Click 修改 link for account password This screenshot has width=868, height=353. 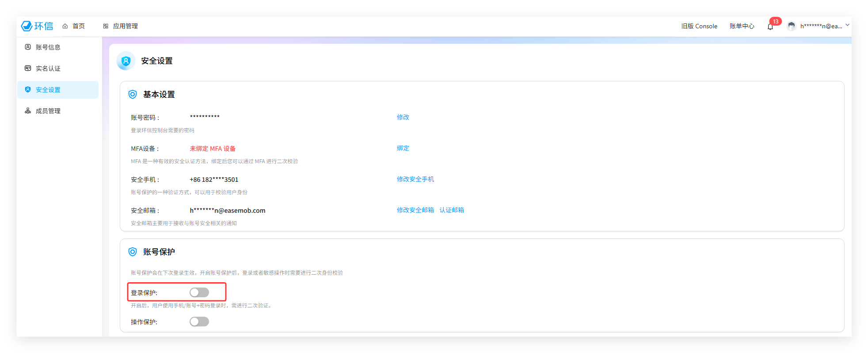tap(403, 117)
